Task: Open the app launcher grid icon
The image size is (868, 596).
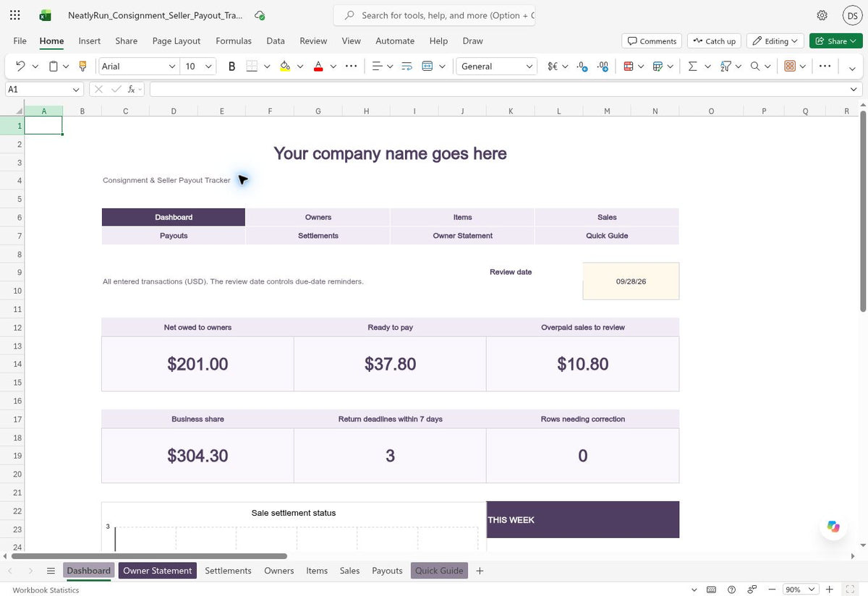Action: [15, 15]
